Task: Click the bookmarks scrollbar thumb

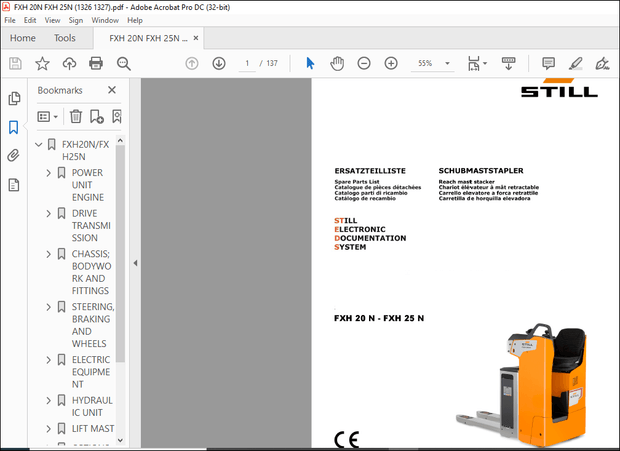Action: [120, 253]
